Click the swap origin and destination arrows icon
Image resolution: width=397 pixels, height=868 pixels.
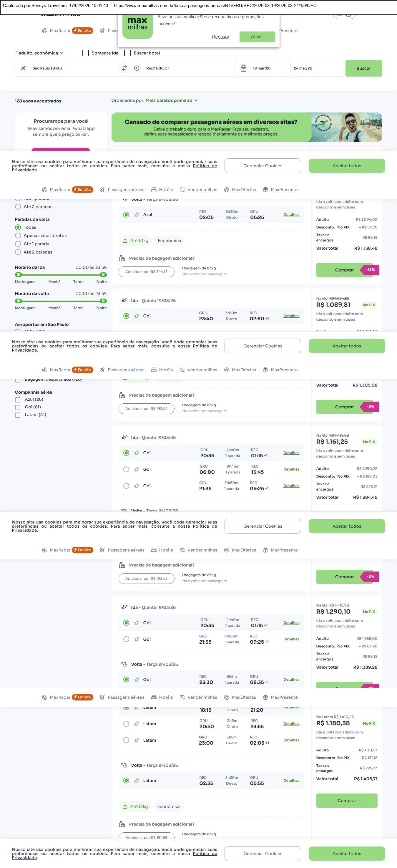coord(124,68)
